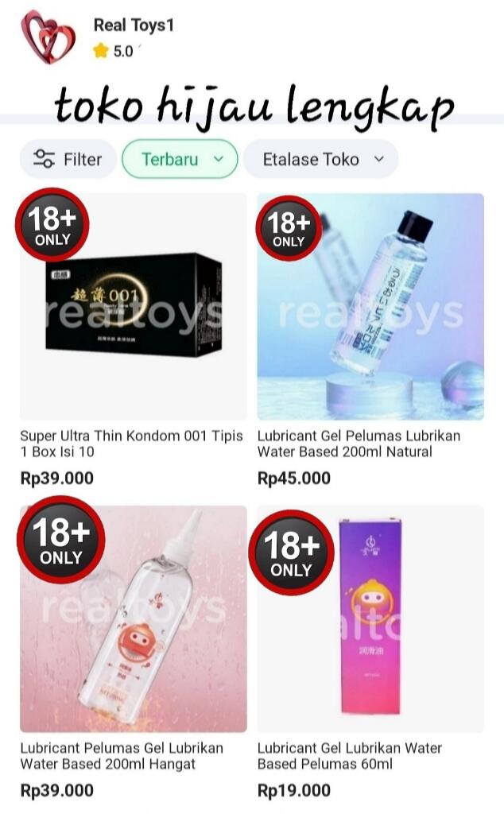
Task: Tap the 18+ badge on the 200ml Hangat lubricant
Action: (60, 540)
